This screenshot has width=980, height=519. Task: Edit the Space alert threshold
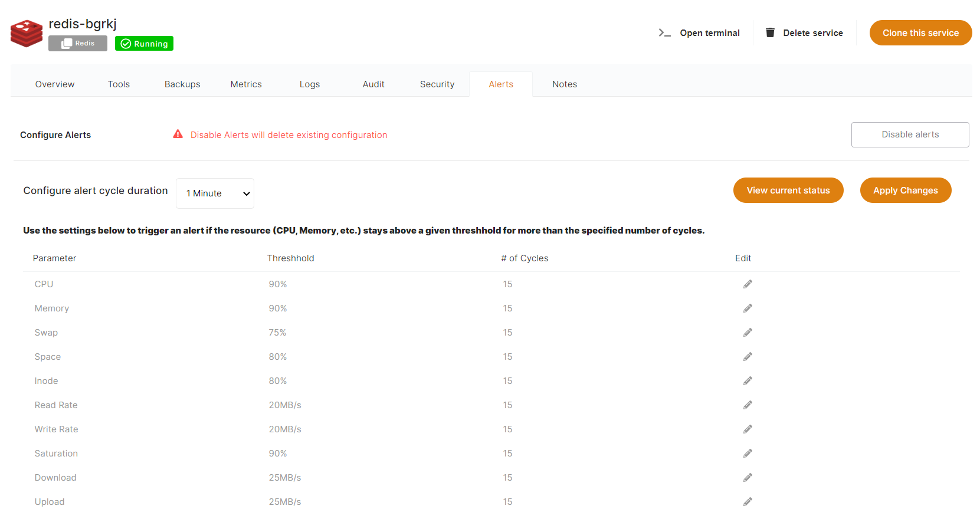748,357
